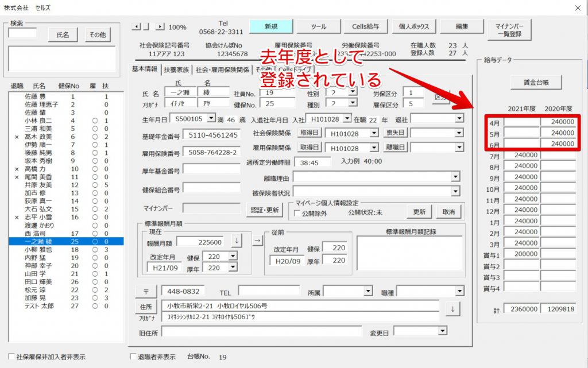Click 2021年度 7月 salary field
The height and width of the screenshot is (368, 588).
(521, 155)
